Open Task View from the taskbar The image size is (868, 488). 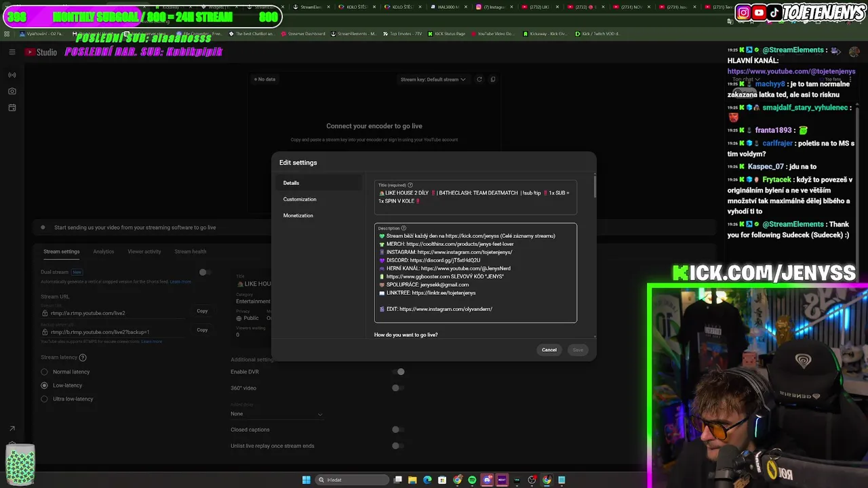[397, 480]
